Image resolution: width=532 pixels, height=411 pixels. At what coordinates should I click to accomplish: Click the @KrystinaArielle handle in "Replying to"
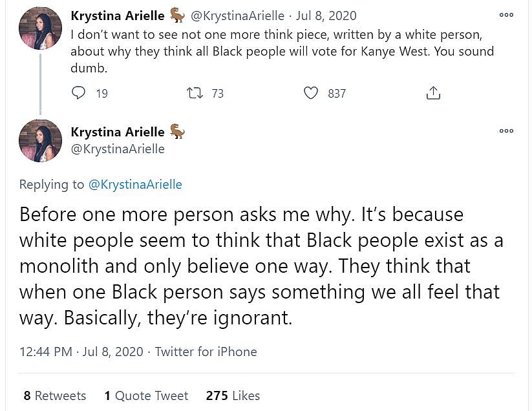[x=134, y=184]
